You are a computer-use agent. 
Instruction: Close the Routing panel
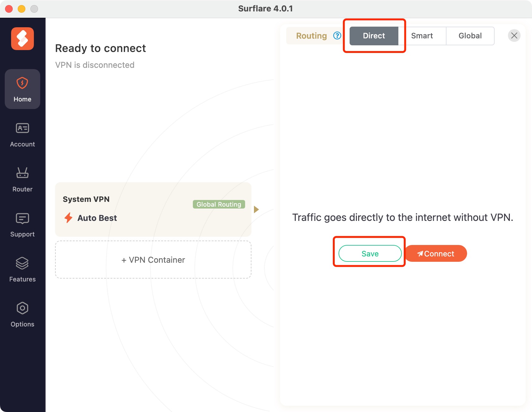(514, 35)
